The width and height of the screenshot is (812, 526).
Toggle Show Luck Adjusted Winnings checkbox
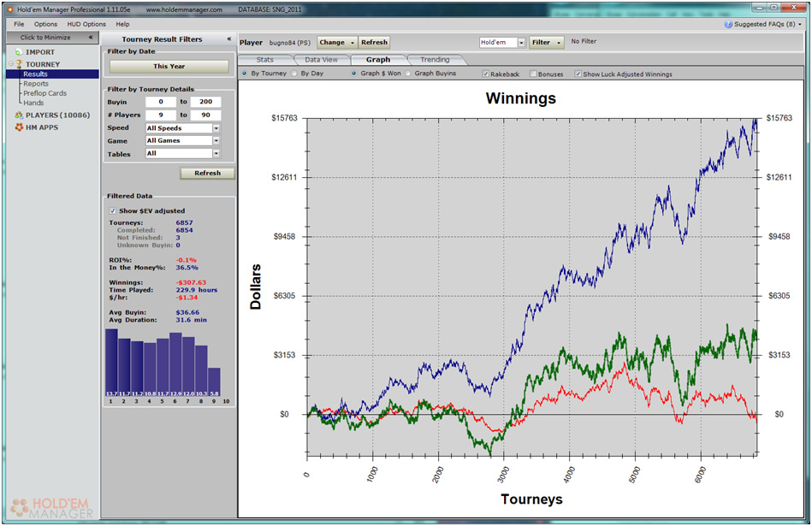(x=578, y=74)
